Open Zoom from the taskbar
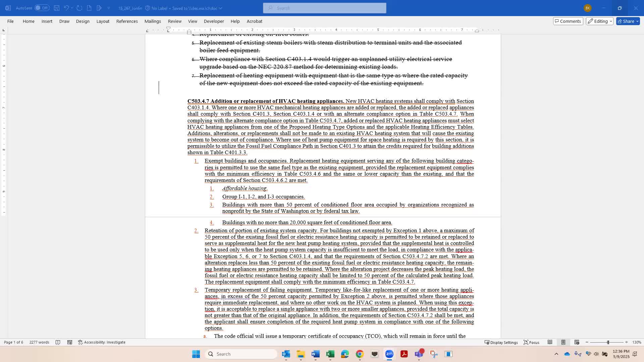Screen dimensions: 644x362 point(389,354)
